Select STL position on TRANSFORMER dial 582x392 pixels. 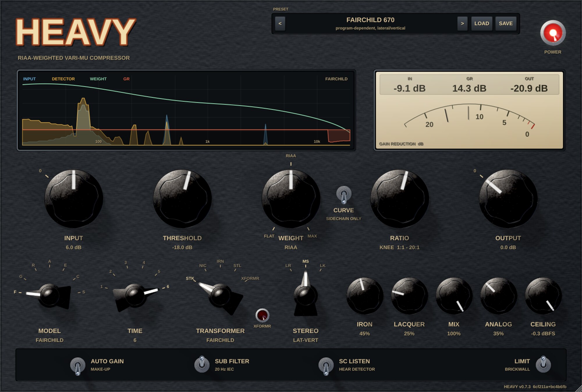click(237, 266)
